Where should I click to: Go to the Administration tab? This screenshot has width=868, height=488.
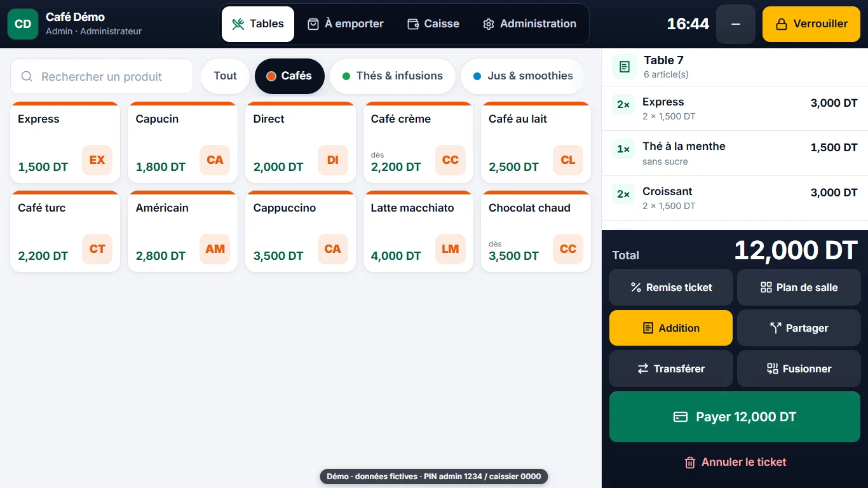point(529,24)
